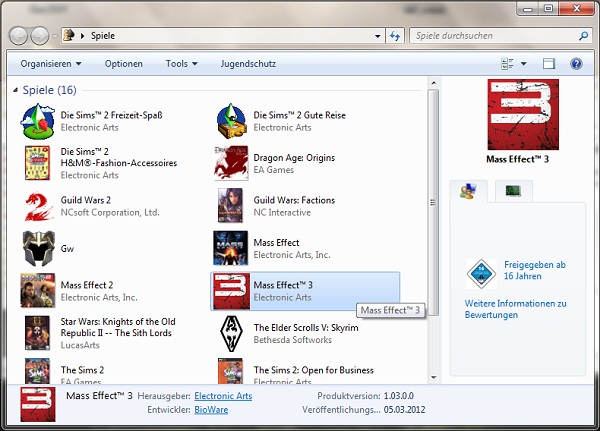
Task: Select the Dragon Age: Origins title text
Action: (294, 158)
